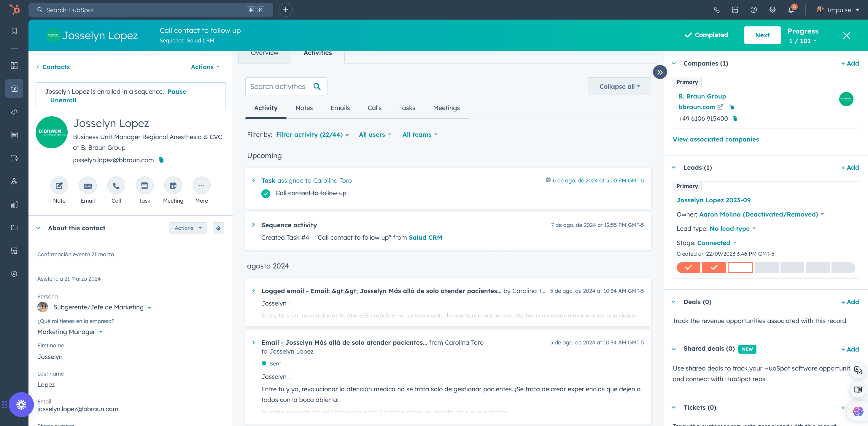The height and width of the screenshot is (426, 868).
Task: Click the Note action icon
Action: coord(59,185)
